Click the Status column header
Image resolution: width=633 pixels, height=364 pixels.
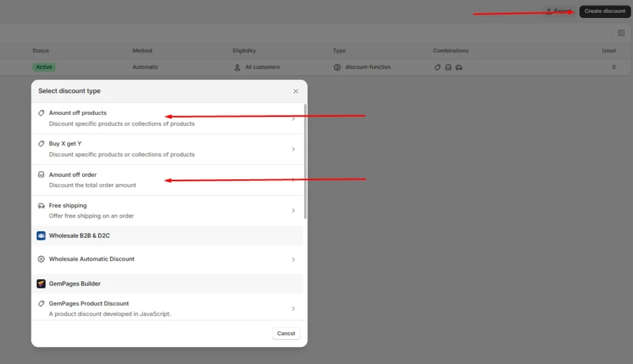pos(40,51)
